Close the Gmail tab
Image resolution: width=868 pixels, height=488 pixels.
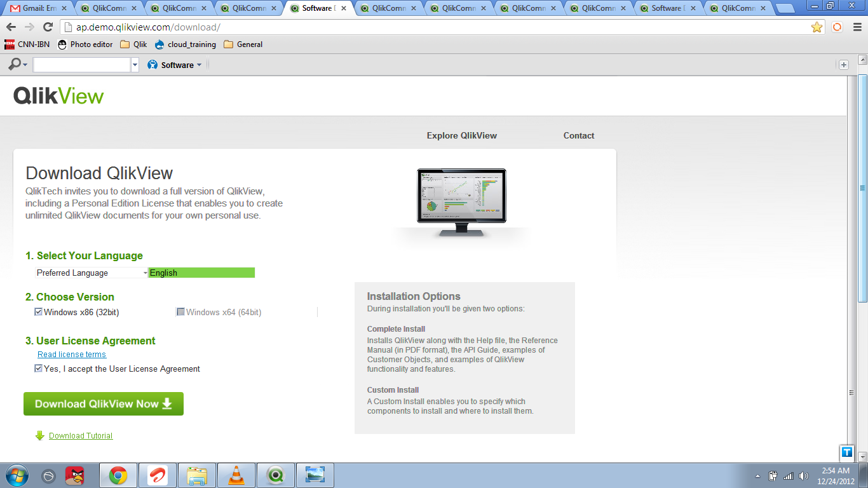(x=65, y=8)
